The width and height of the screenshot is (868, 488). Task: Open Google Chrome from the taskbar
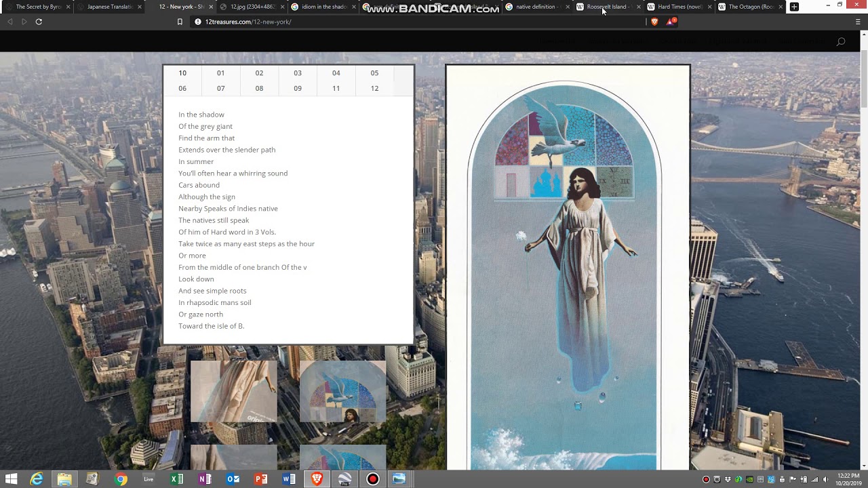(x=121, y=479)
